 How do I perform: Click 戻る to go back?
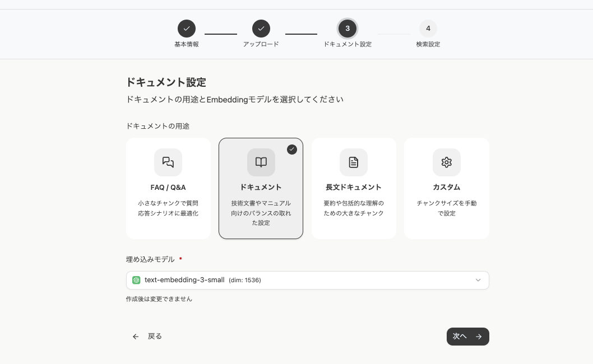coord(155,336)
